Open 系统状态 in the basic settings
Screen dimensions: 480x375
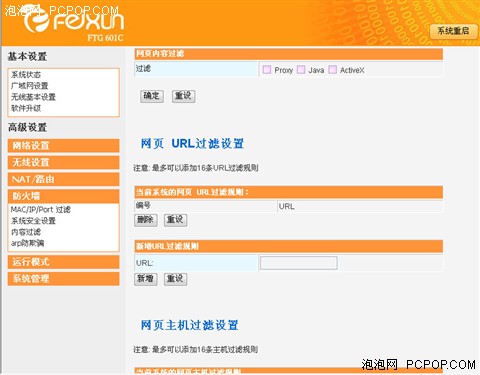[x=26, y=75]
